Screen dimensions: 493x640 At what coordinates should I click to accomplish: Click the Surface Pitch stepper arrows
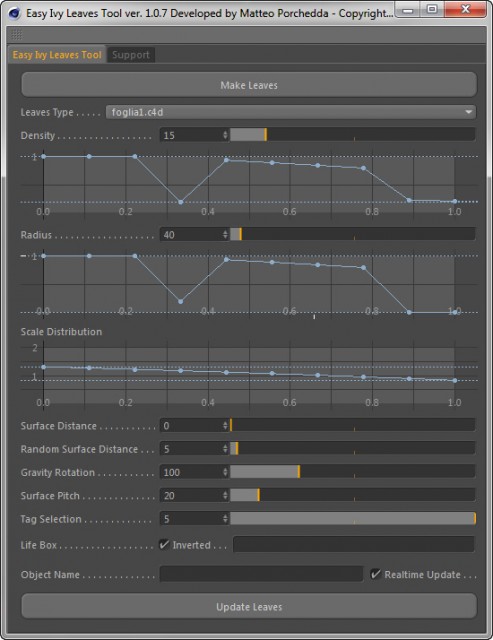(x=225, y=496)
